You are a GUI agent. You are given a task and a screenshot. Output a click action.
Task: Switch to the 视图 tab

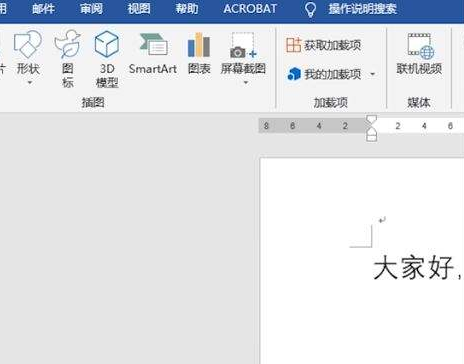[139, 9]
